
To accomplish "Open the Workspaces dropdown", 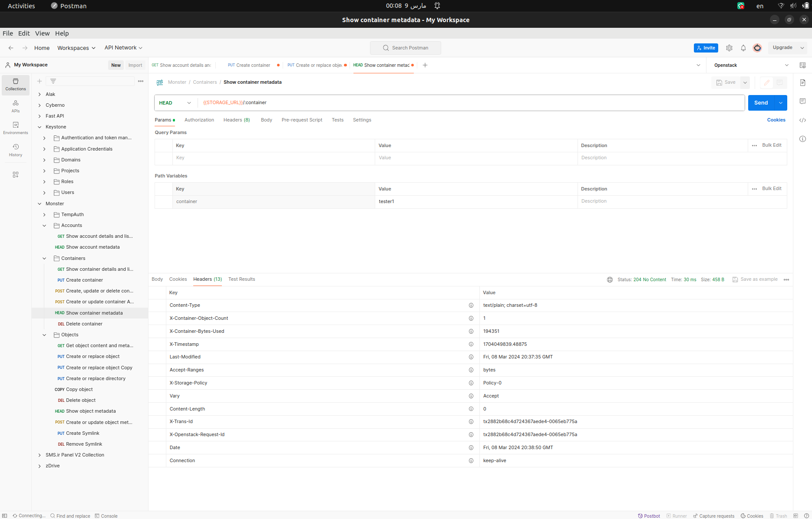I will click(76, 48).
